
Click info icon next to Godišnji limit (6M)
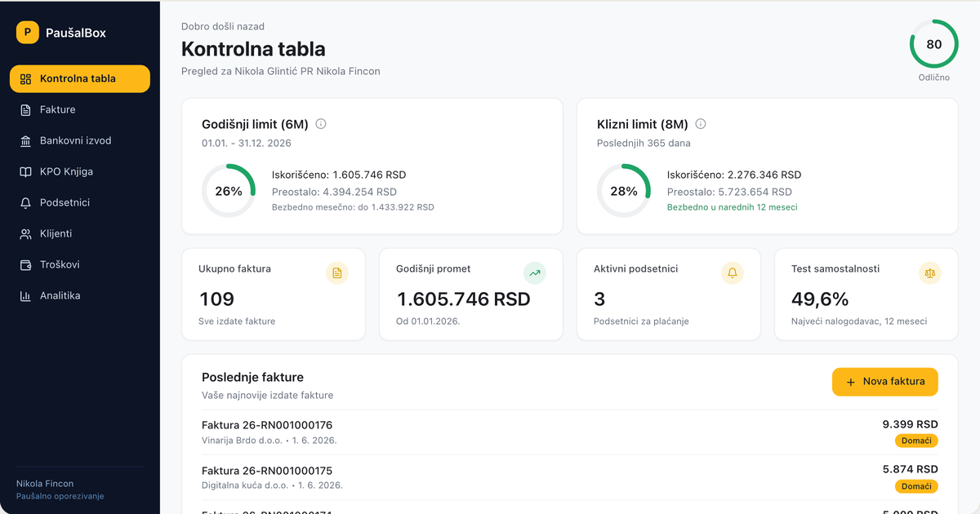(x=321, y=124)
